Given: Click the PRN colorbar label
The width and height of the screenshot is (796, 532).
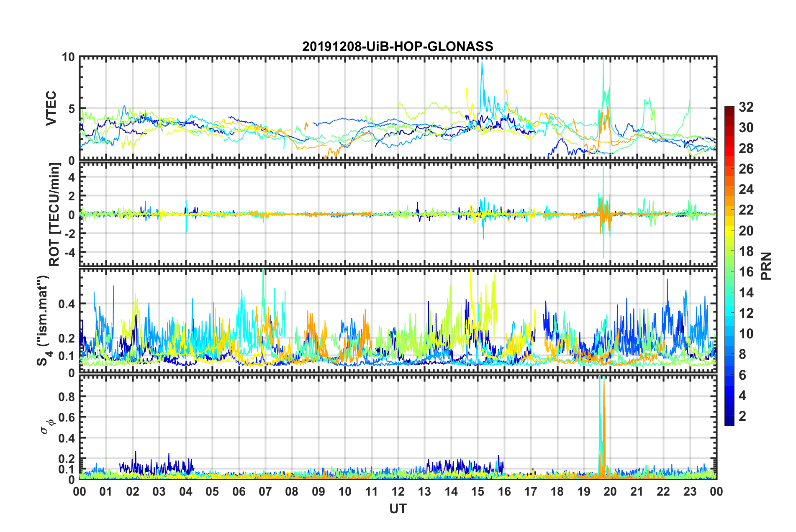Looking at the screenshot, I should coord(766,266).
